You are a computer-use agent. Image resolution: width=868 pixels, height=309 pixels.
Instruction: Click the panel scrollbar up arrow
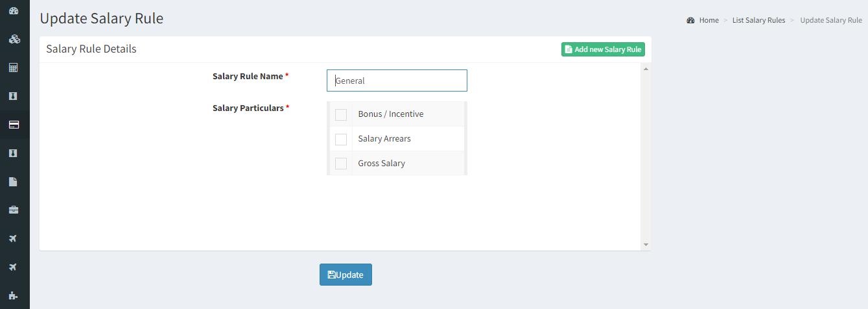646,68
